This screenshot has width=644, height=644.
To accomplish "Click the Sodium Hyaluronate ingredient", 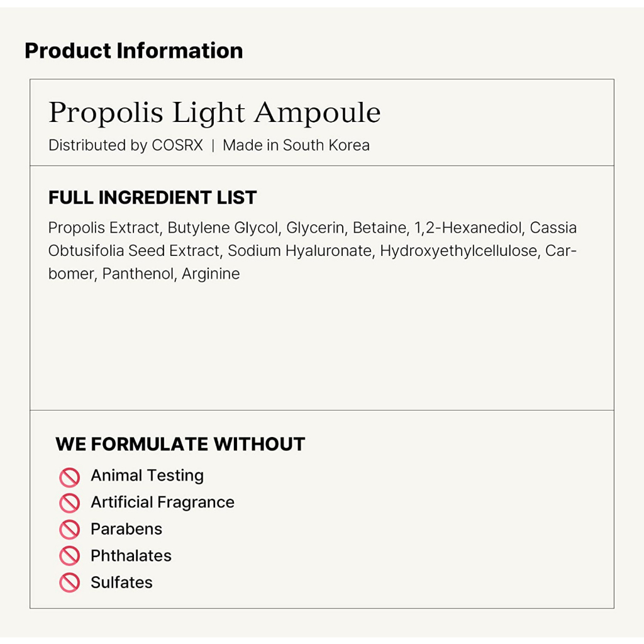I will [299, 251].
